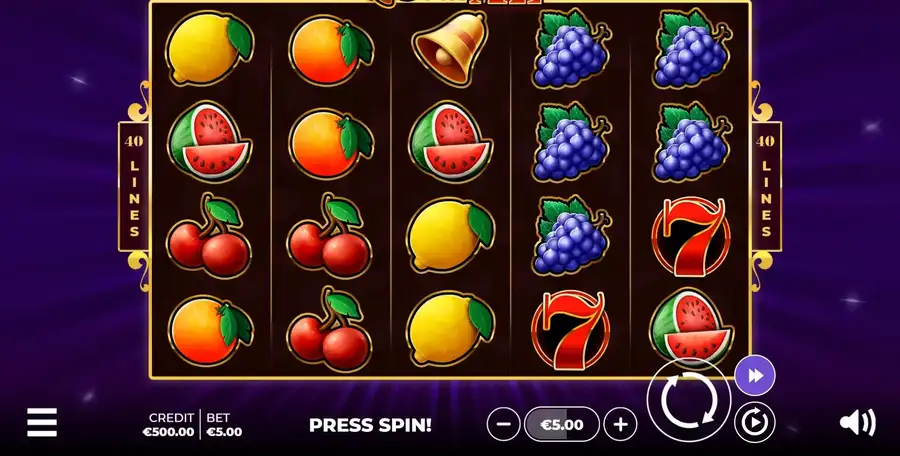Increase the bet with plus button
Viewport: 900px width, 456px height.
(620, 424)
